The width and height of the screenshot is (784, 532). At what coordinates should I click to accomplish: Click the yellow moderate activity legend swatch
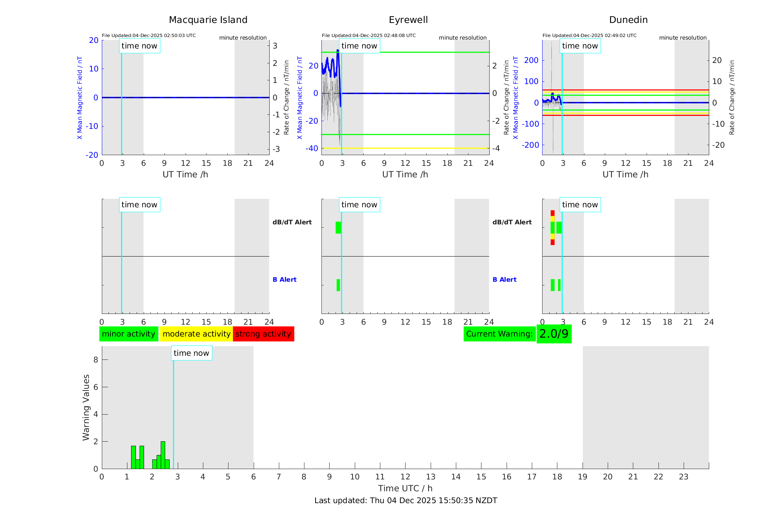pos(196,334)
